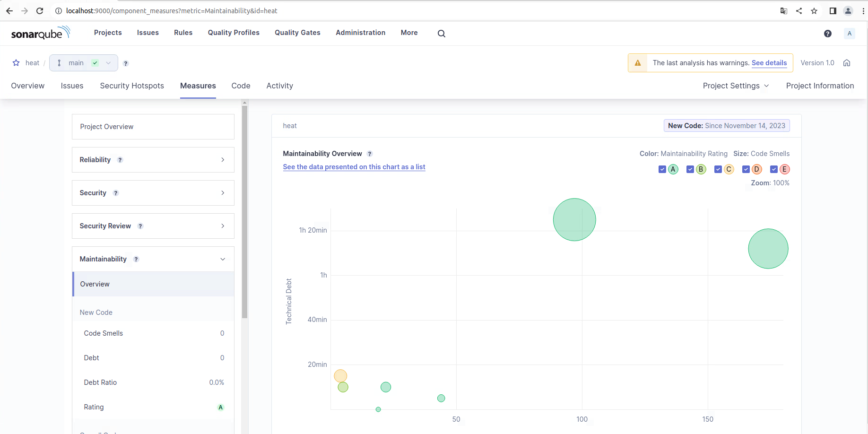The width and height of the screenshot is (868, 434).
Task: Open Quality Gates in top menu
Action: point(297,33)
